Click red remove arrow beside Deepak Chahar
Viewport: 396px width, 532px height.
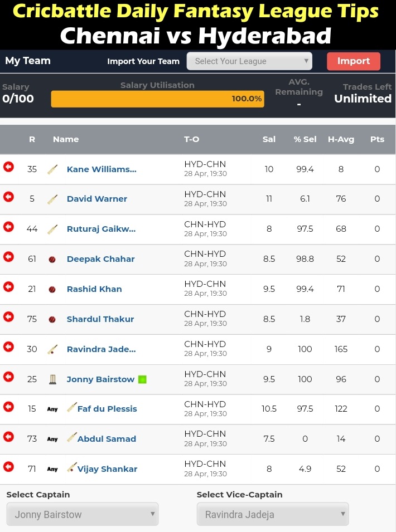pyautogui.click(x=8, y=256)
